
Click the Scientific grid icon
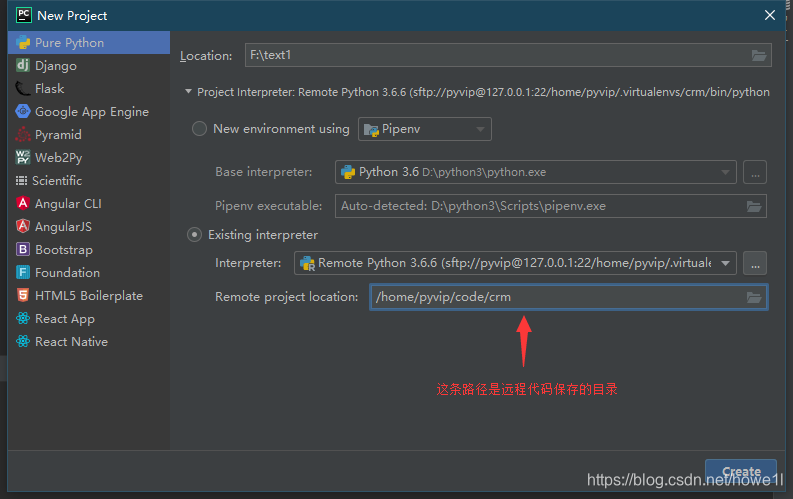click(21, 180)
